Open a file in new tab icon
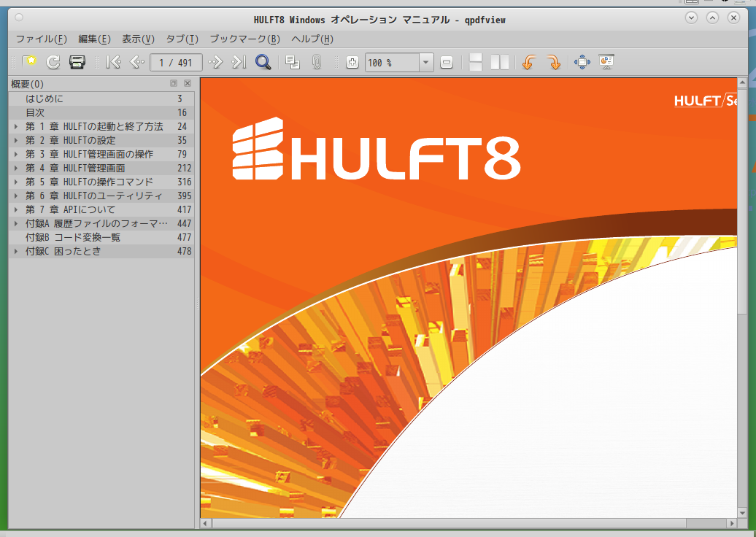The image size is (756, 537). (29, 62)
